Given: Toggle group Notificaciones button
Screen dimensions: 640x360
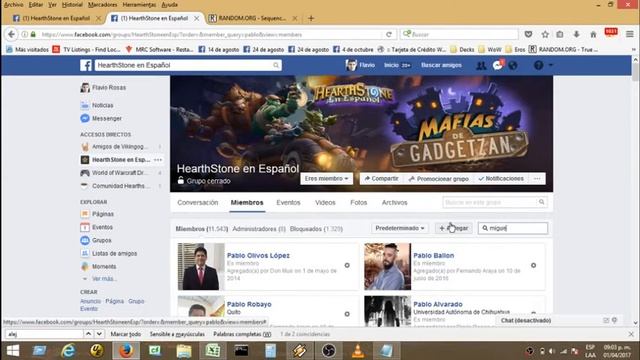Looking at the screenshot, I should (501, 179).
